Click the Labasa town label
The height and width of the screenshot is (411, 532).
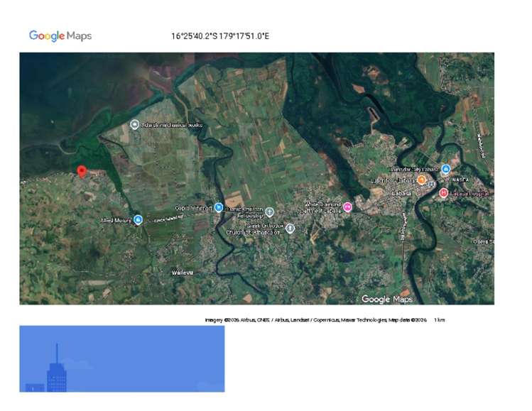[x=402, y=194]
